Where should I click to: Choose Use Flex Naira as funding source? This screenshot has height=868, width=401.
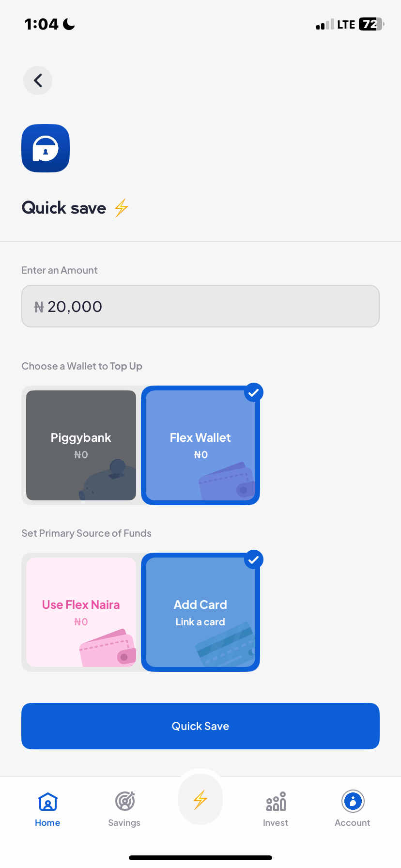click(80, 612)
